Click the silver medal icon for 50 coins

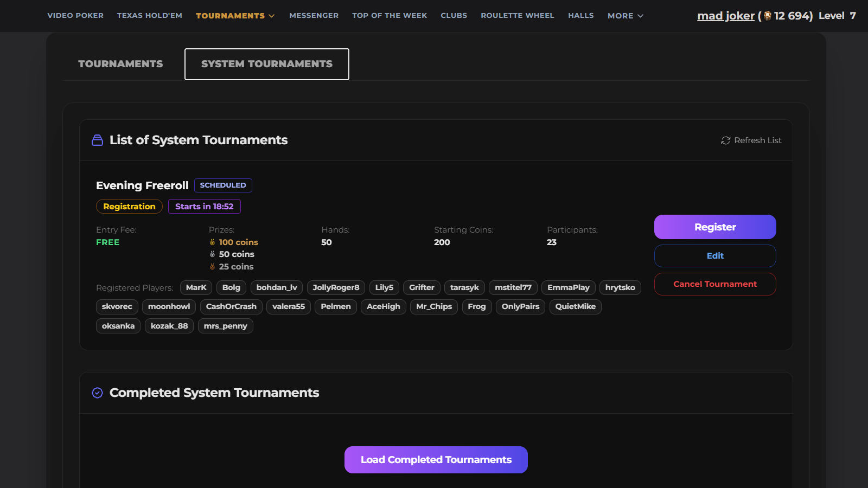(x=213, y=254)
